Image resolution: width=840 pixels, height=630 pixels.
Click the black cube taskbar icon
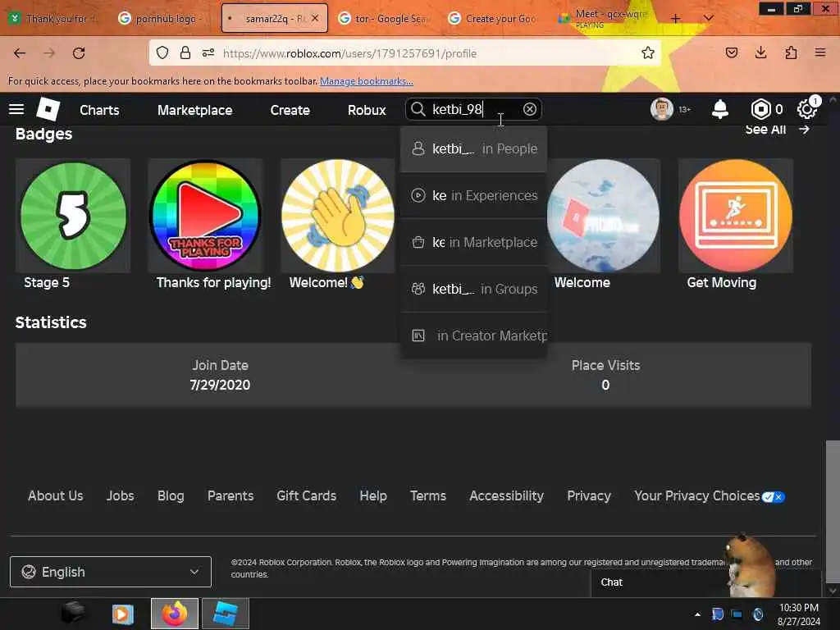pyautogui.click(x=73, y=613)
